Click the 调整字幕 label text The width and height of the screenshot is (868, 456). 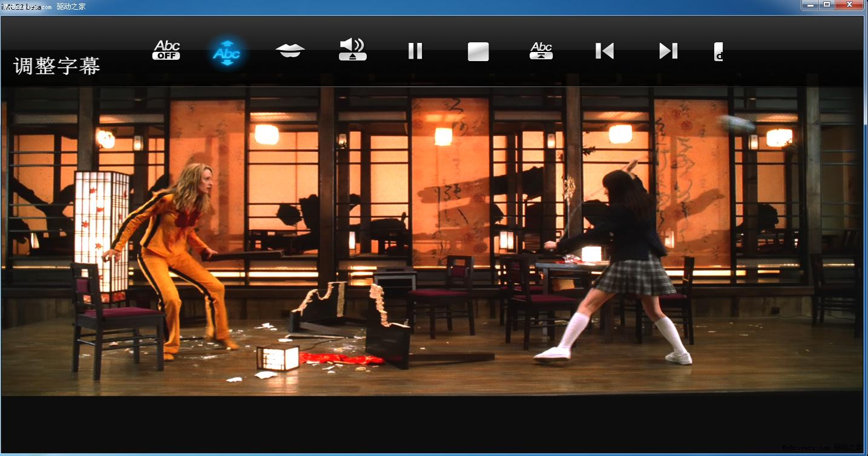pyautogui.click(x=57, y=66)
